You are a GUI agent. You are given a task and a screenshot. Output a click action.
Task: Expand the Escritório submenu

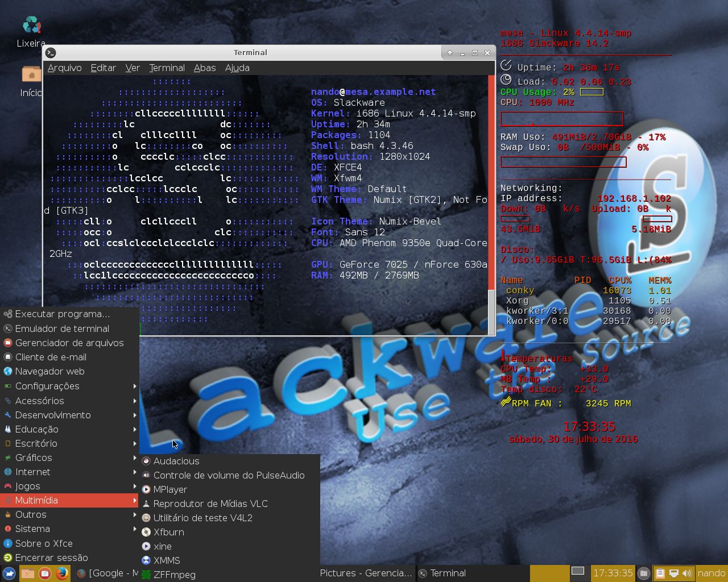(69, 443)
